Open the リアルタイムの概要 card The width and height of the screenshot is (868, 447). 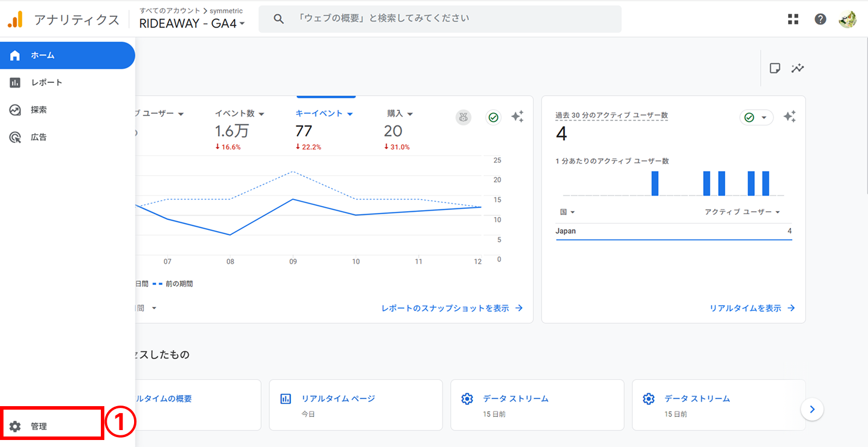coord(198,405)
